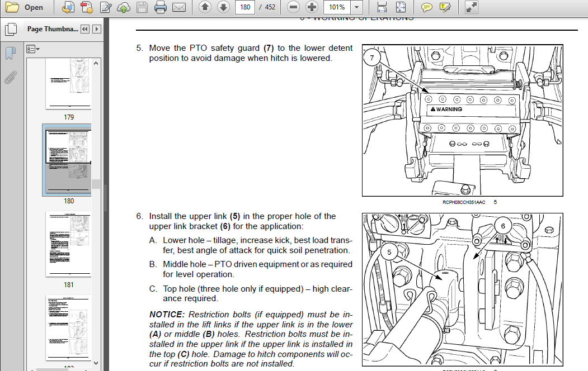Go to next page with down arrow
Viewport: 588px width, 371px height.
[x=223, y=7]
